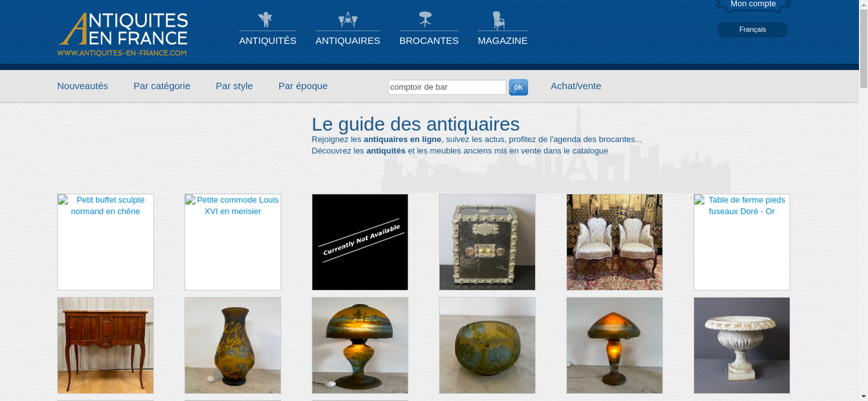Click the armchair icon above Magazine
Screen dimensions: 868x401
499,20
